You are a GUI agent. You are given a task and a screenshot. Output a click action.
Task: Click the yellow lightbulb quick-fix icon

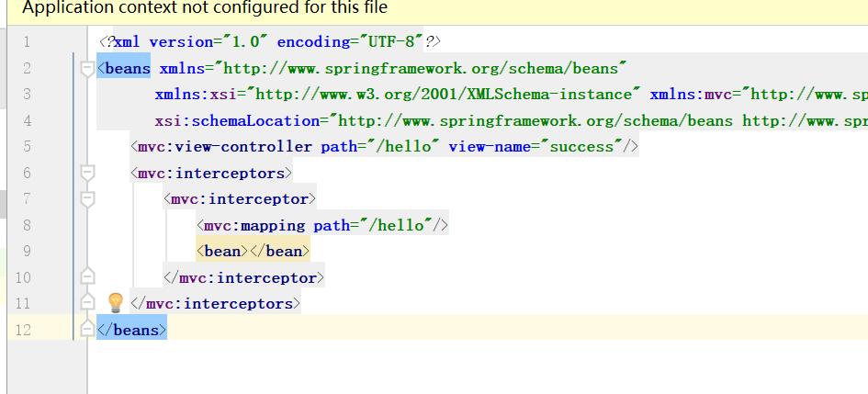click(115, 303)
